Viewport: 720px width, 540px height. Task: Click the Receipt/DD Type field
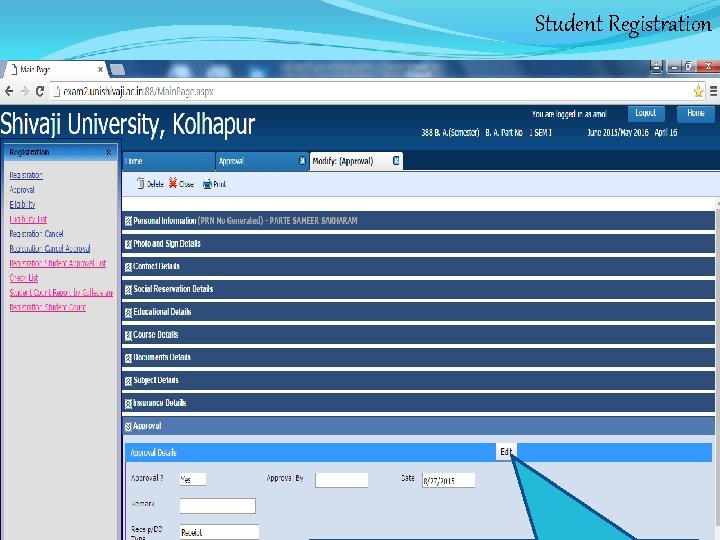[x=219, y=532]
